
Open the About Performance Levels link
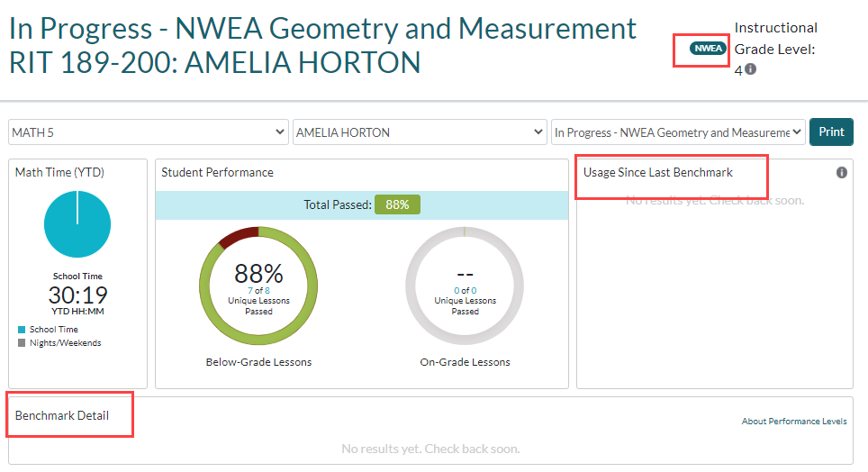point(793,422)
